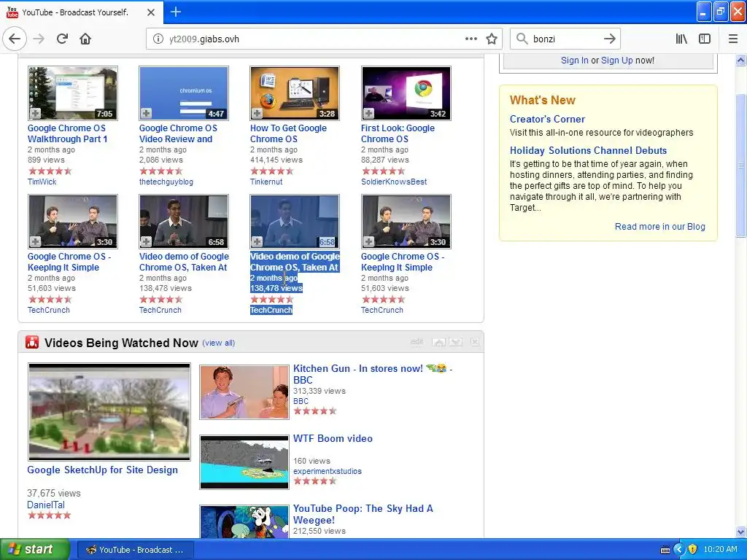Close the YouTube browser tab
Viewport: 747px width, 560px height.
(x=150, y=12)
